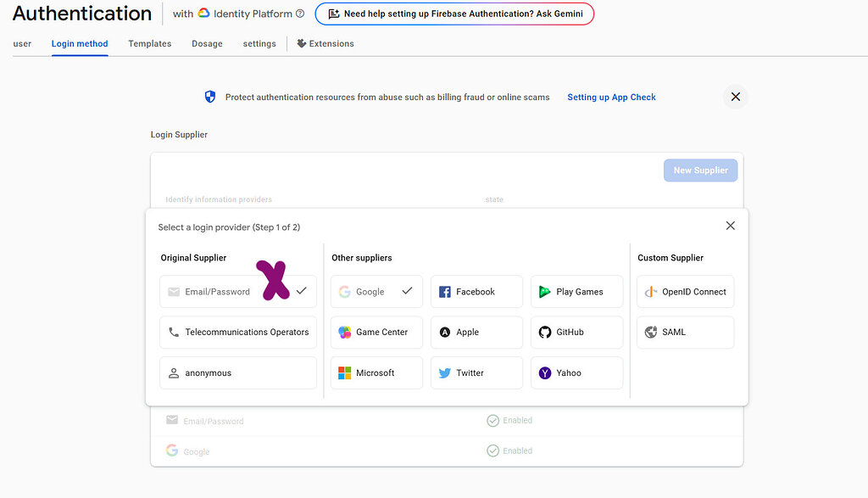The image size is (868, 498).
Task: Select the Game Center provider
Action: pyautogui.click(x=376, y=332)
